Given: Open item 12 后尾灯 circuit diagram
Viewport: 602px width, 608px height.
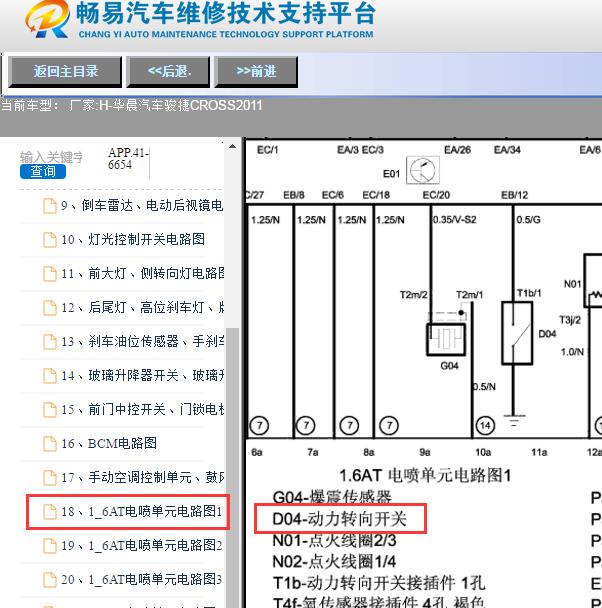Looking at the screenshot, I should (141, 308).
